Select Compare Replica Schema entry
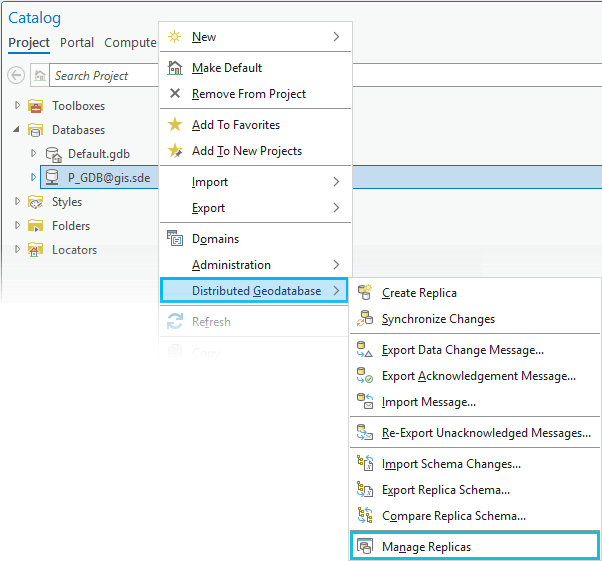Screen dimensions: 602x561 475,516
